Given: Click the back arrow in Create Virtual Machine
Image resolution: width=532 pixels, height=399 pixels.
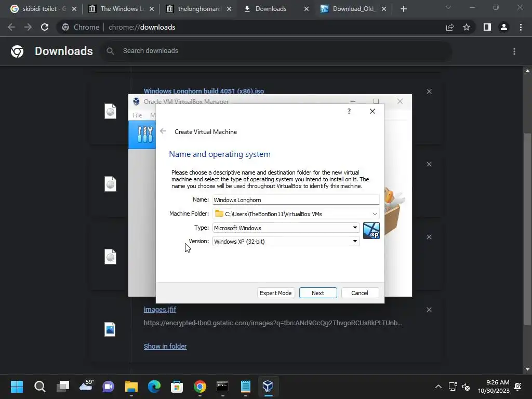Looking at the screenshot, I should point(163,131).
